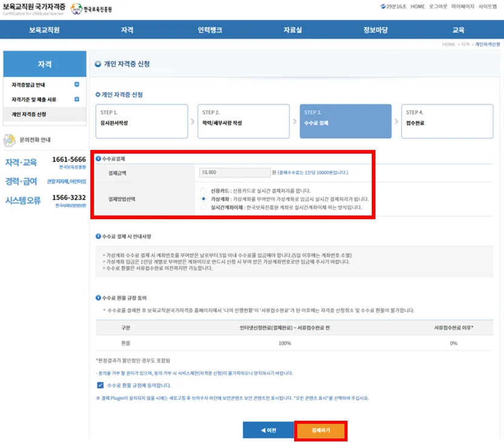This screenshot has height=442, width=504.
Task: Choose 실시간계좌이체 as payment method
Action: [x=204, y=207]
